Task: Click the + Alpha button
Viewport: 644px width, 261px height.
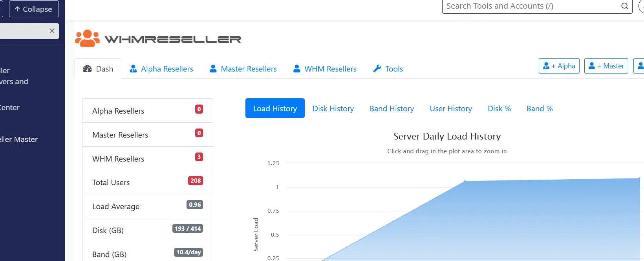Action: 559,66
